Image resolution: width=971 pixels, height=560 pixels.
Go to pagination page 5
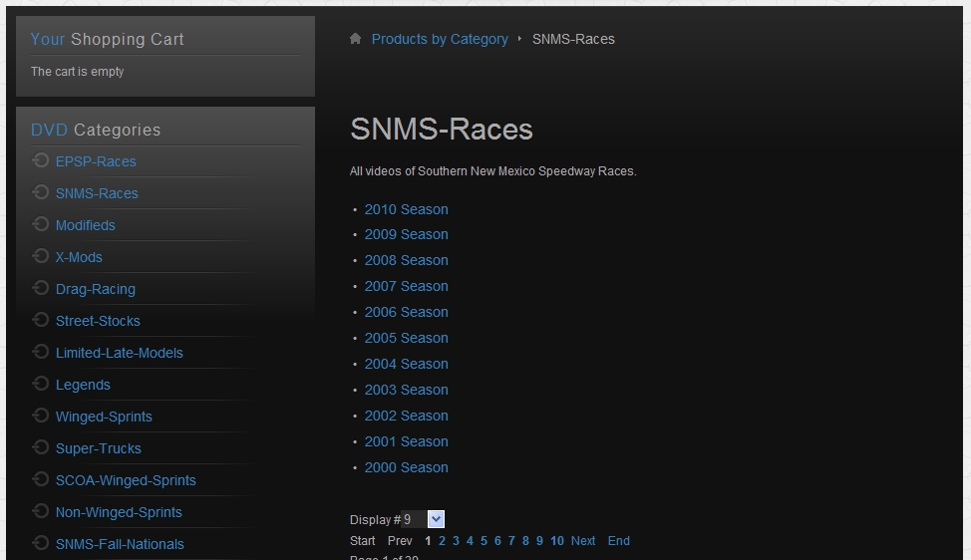click(x=484, y=541)
